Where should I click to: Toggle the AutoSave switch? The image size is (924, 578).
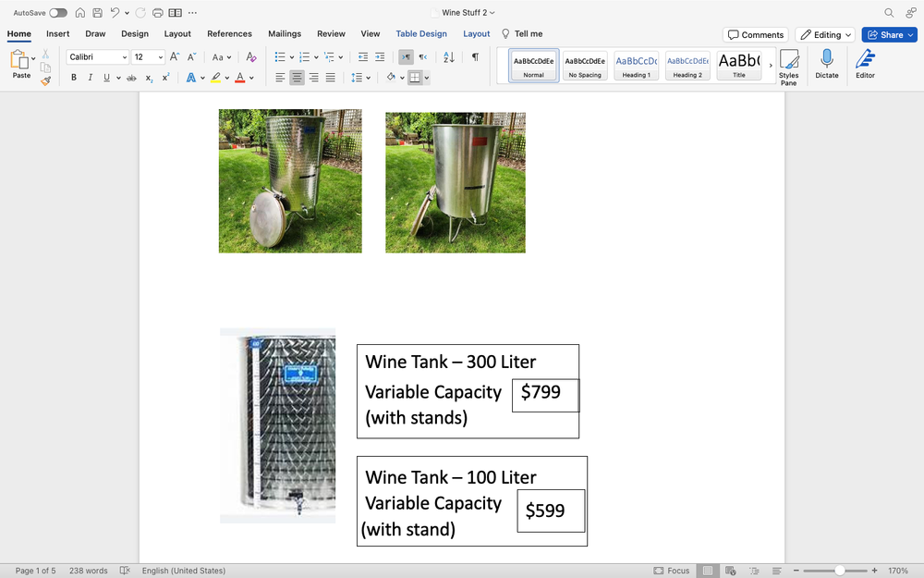(x=58, y=13)
